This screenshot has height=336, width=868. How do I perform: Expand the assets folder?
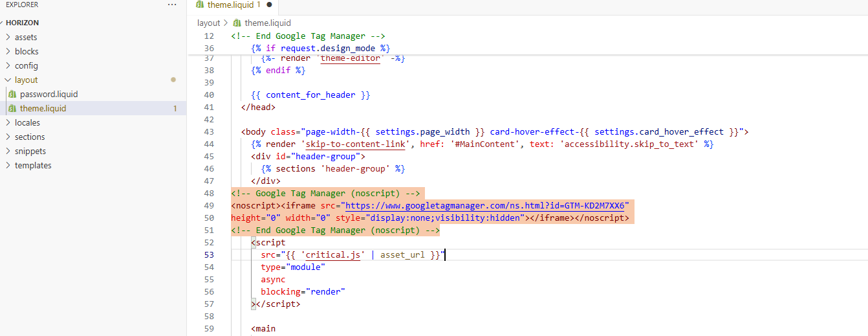point(26,37)
